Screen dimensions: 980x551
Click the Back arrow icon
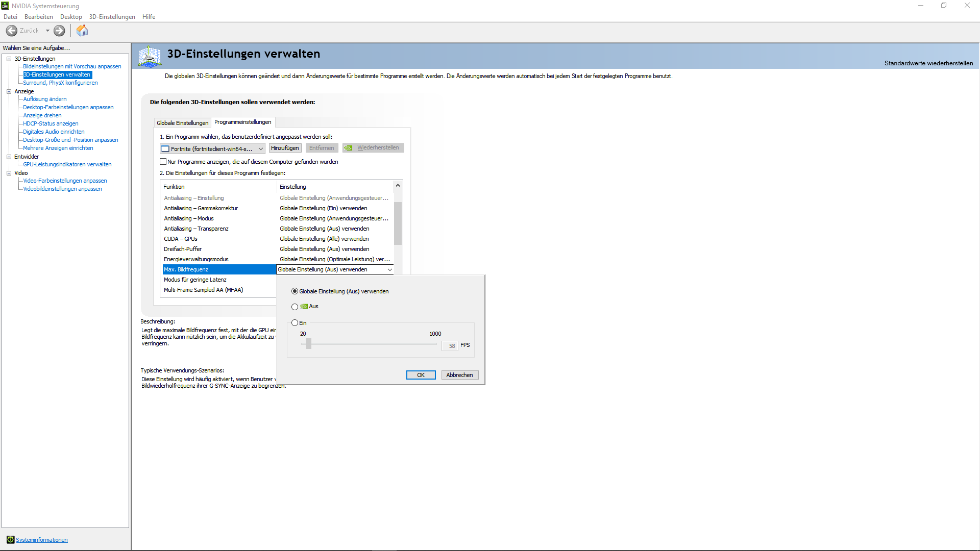click(x=11, y=31)
